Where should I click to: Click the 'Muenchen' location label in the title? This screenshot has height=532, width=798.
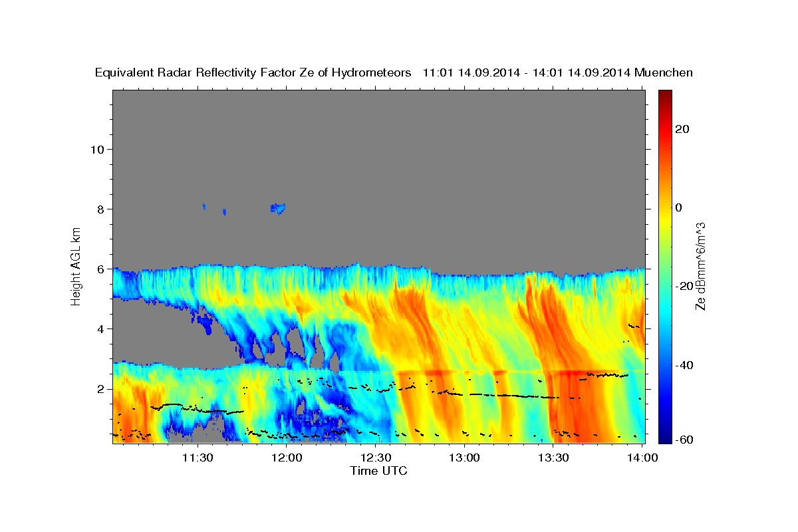(x=664, y=72)
